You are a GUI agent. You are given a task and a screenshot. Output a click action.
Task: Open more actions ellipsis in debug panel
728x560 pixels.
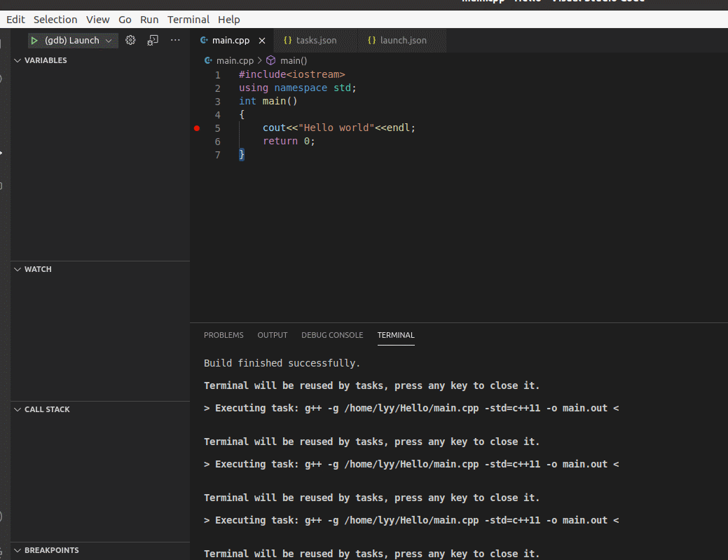pyautogui.click(x=175, y=41)
